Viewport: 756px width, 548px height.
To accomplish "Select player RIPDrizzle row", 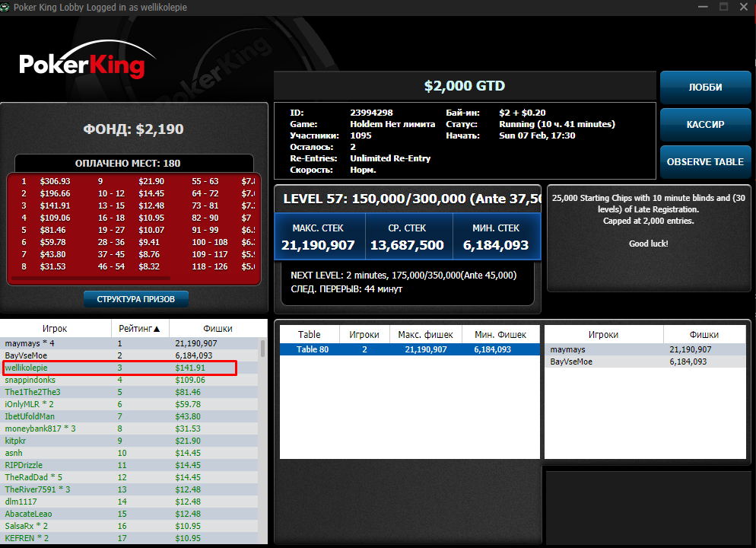I will (x=129, y=465).
